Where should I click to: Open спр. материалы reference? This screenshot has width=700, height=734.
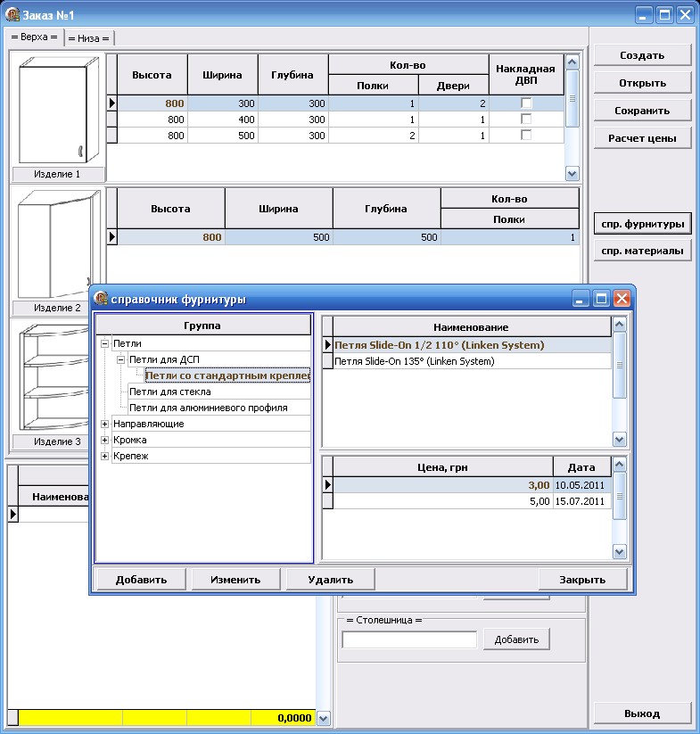point(642,251)
